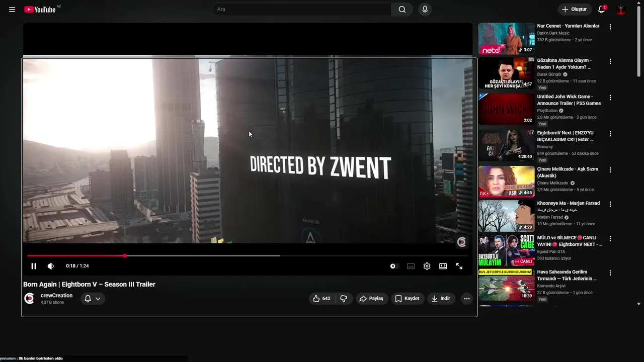Image resolution: width=644 pixels, height=362 pixels.
Task: Open the account avatar menu
Action: click(621, 10)
